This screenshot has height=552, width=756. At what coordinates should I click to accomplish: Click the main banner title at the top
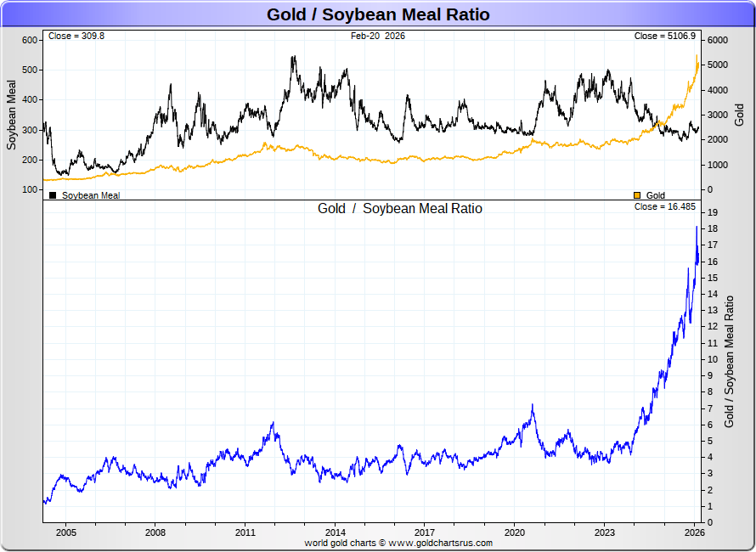point(378,14)
